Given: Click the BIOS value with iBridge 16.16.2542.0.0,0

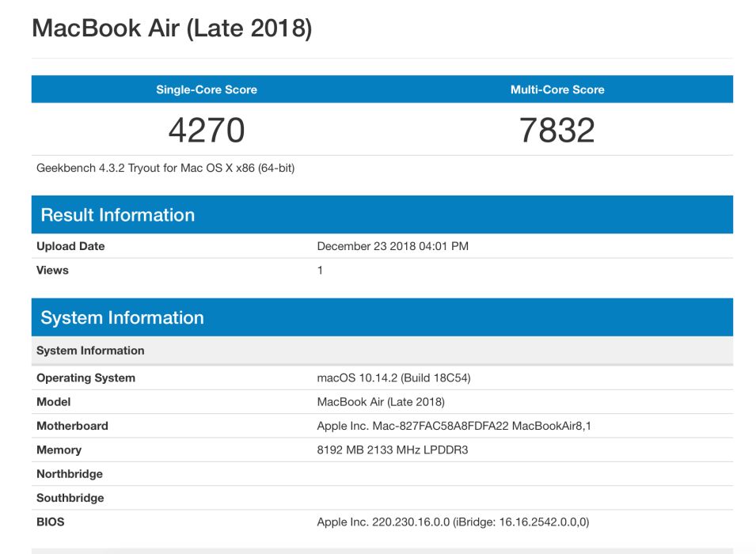Looking at the screenshot, I should (453, 522).
